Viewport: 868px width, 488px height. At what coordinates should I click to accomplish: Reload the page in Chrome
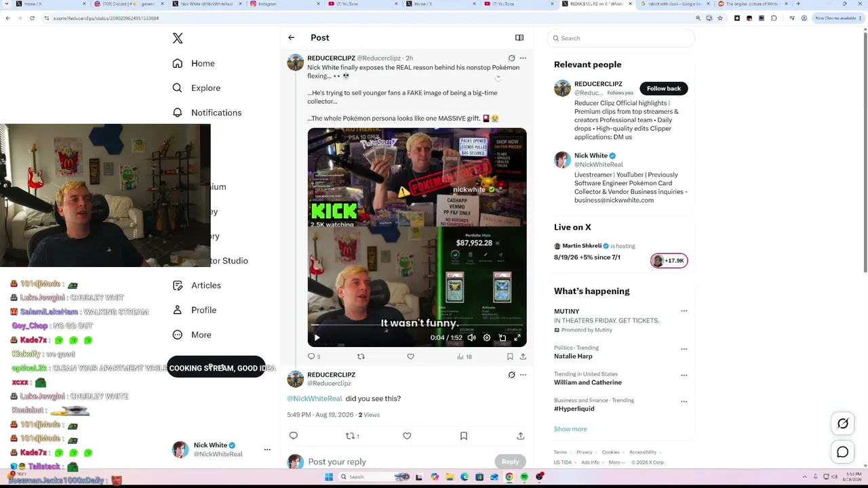(x=32, y=18)
